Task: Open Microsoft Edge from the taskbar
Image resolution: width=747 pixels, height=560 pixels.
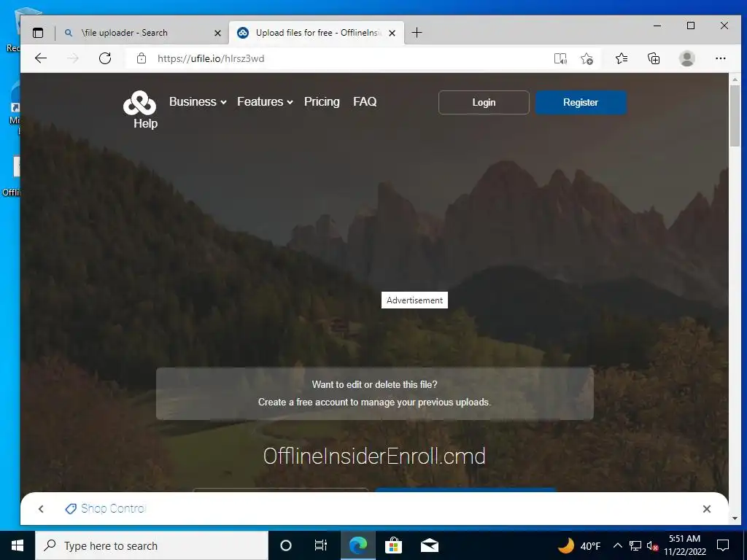Action: click(357, 545)
